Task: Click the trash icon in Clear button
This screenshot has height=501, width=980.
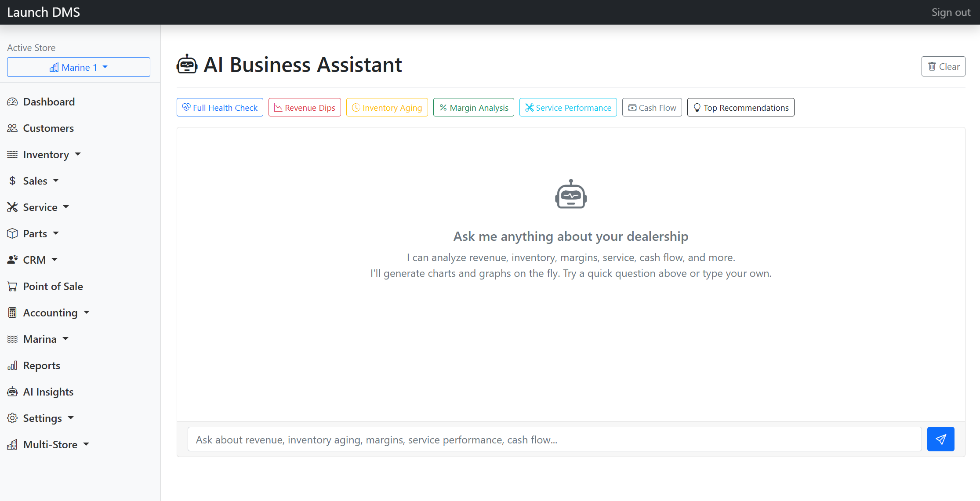Action: click(932, 67)
